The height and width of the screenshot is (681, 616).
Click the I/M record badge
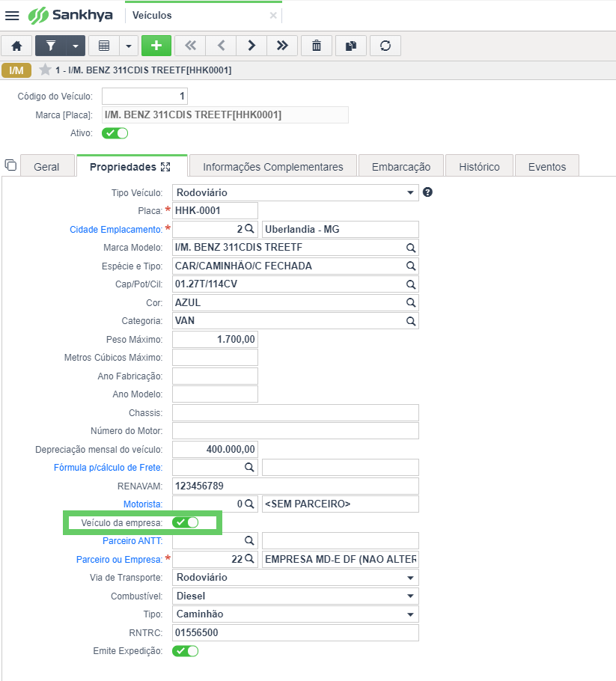16,70
